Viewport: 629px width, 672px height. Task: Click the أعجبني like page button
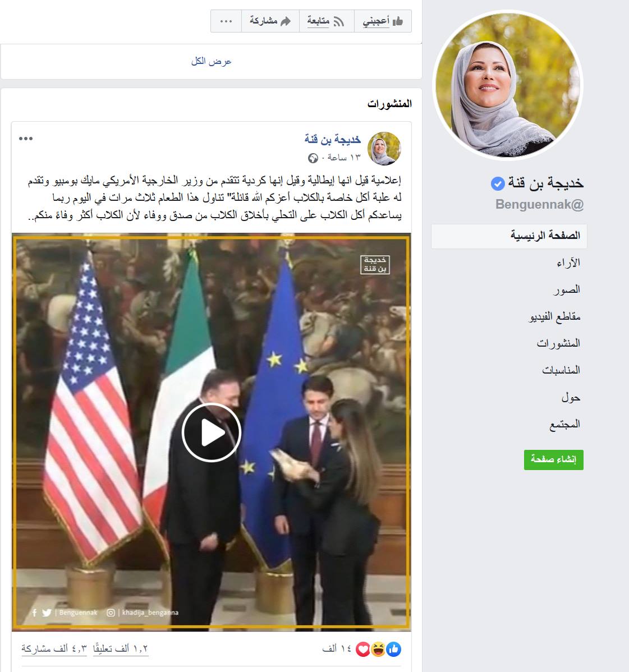(x=383, y=21)
